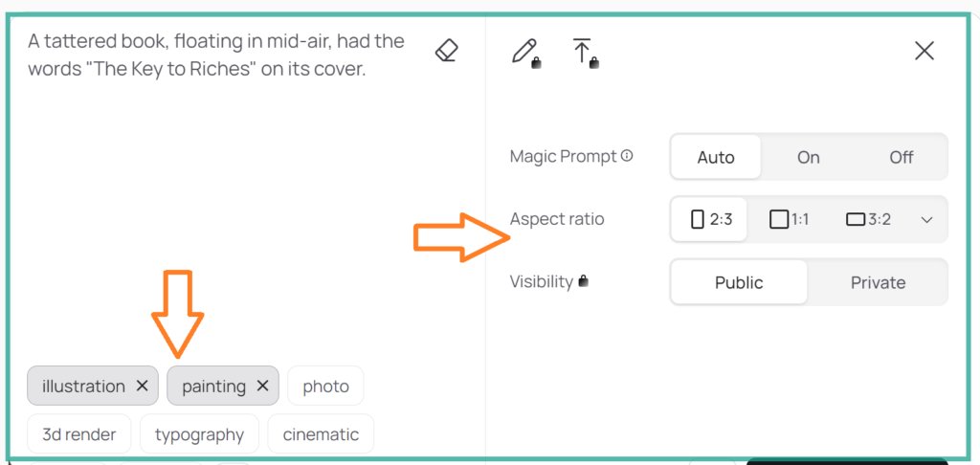Turn Magic Prompt On
980x465 pixels.
point(809,157)
